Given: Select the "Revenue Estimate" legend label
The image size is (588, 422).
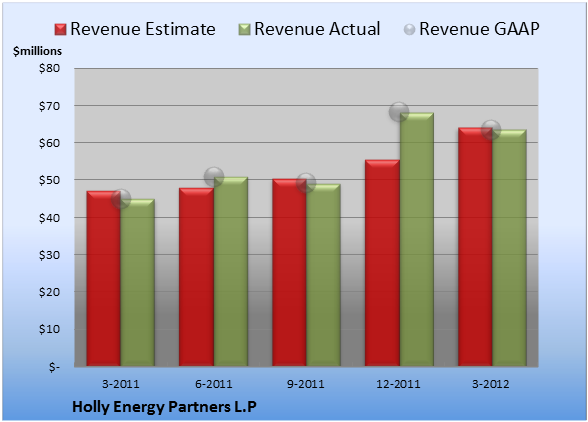Looking at the screenshot, I should tap(143, 29).
